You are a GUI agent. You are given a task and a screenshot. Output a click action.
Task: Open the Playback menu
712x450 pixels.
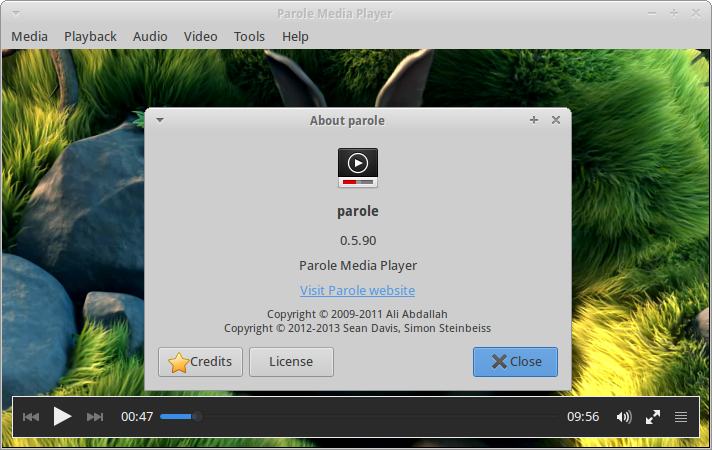90,36
